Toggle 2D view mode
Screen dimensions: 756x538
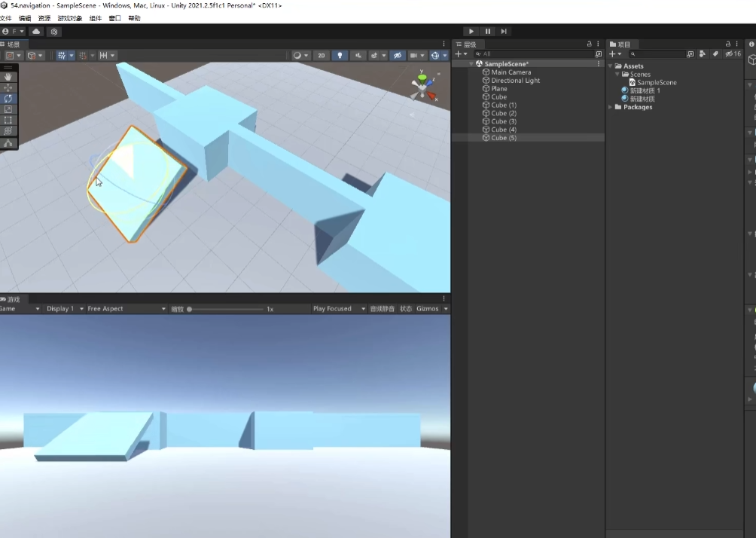pos(322,56)
